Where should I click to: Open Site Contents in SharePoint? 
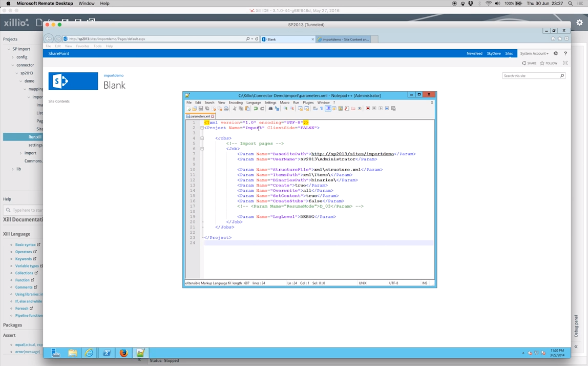pos(58,101)
